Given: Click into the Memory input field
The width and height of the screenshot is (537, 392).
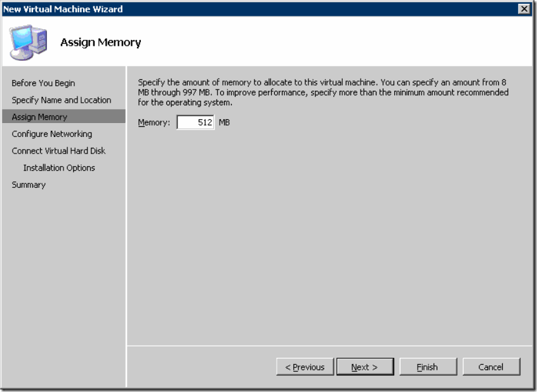Looking at the screenshot, I should click(x=196, y=122).
